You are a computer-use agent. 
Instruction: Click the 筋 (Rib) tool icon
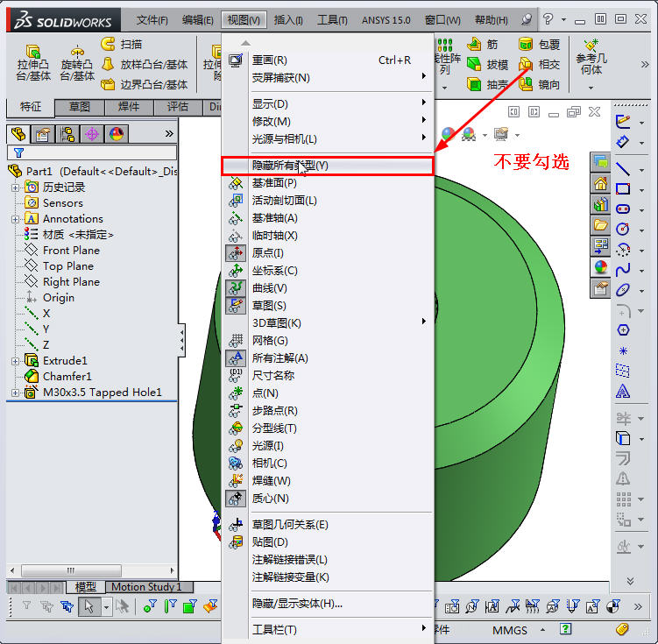(x=474, y=44)
